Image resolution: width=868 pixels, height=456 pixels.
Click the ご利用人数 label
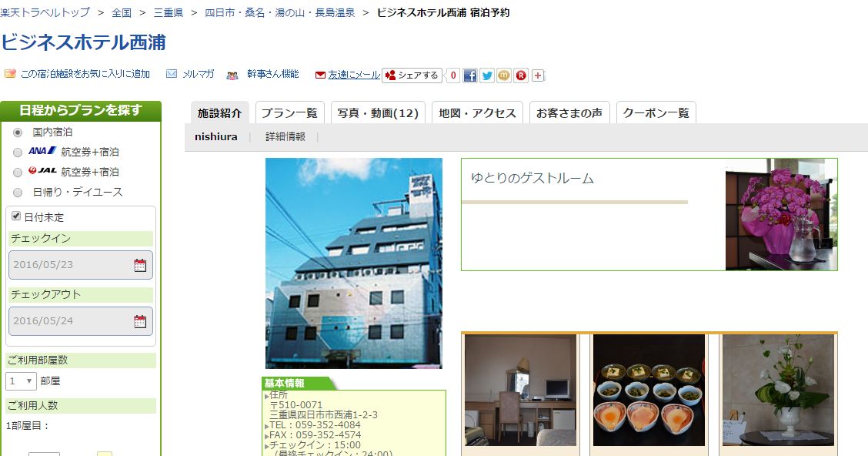[32, 406]
